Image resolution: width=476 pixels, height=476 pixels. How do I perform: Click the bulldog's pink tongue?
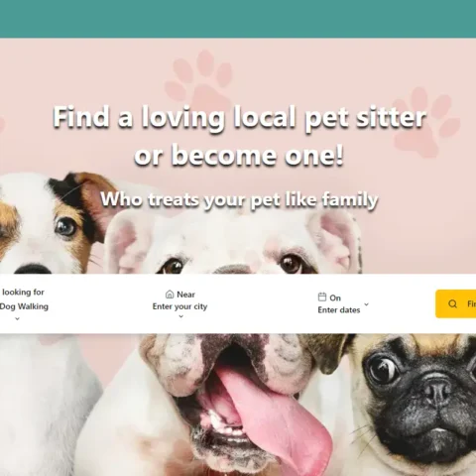[275, 414]
